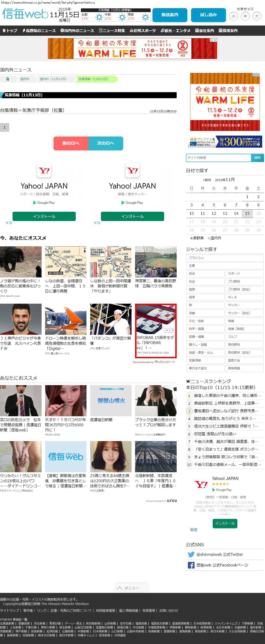Open the bear and cat article thumbnail

click(21, 262)
